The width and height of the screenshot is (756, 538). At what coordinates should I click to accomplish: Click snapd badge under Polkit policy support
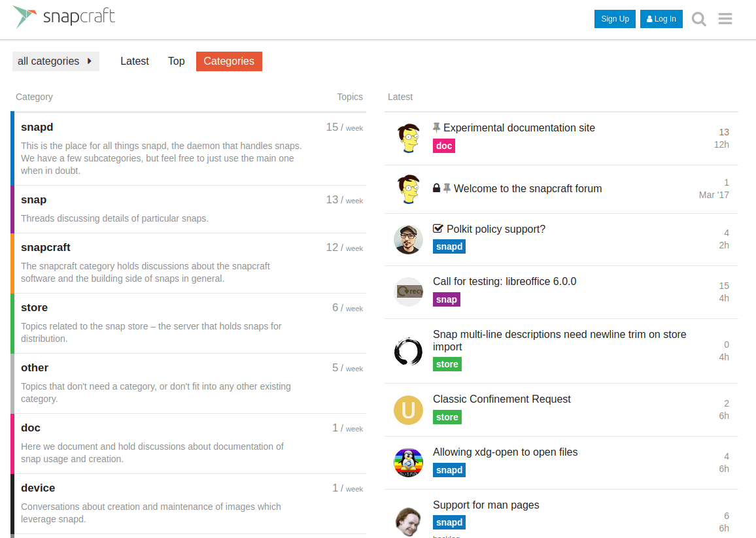(x=449, y=246)
